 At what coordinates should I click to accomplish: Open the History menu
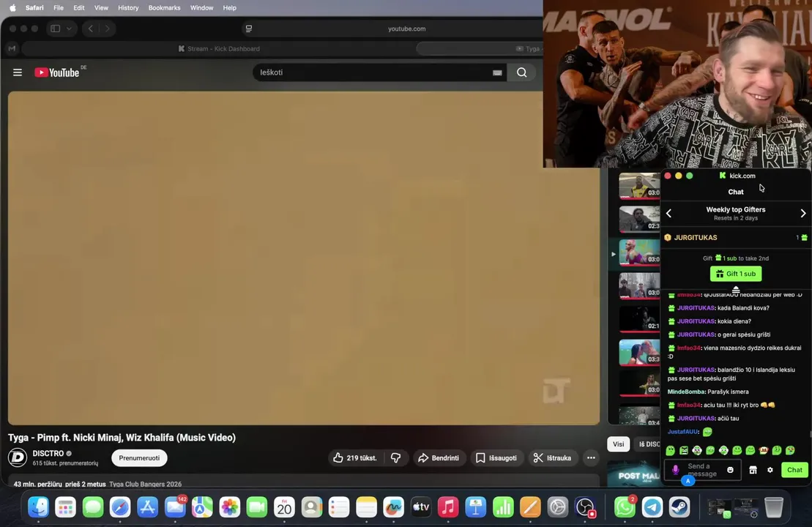pos(128,8)
